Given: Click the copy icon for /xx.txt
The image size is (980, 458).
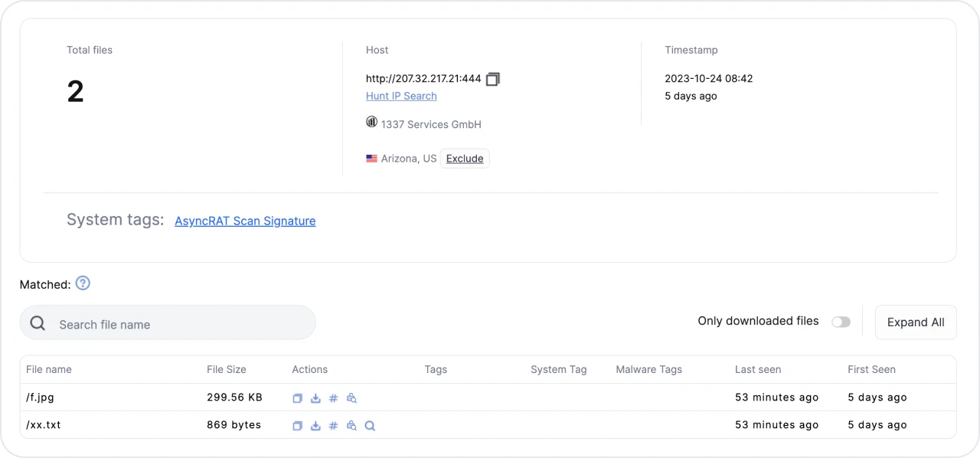Looking at the screenshot, I should tap(297, 426).
